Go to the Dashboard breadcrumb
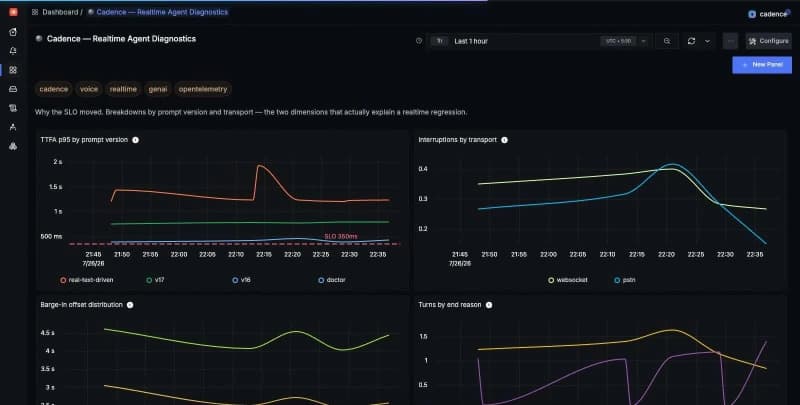The height and width of the screenshot is (405, 800). coord(60,12)
